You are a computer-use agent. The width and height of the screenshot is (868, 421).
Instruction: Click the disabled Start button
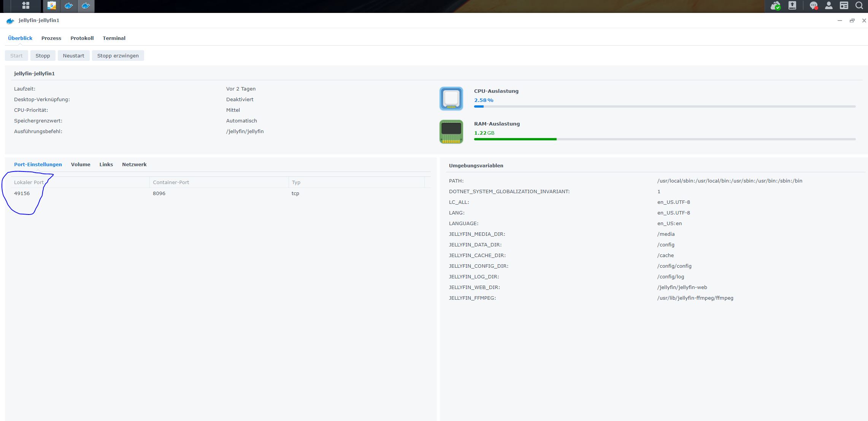pyautogui.click(x=16, y=56)
